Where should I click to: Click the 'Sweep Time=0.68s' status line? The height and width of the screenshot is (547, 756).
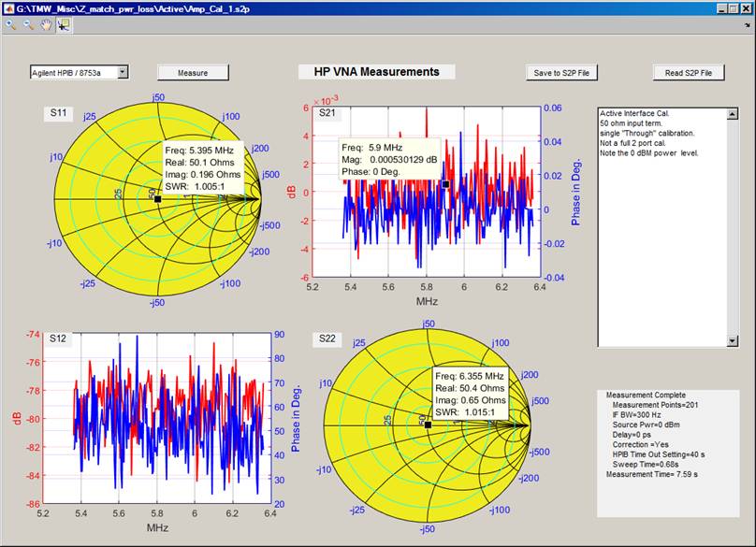[x=646, y=465]
